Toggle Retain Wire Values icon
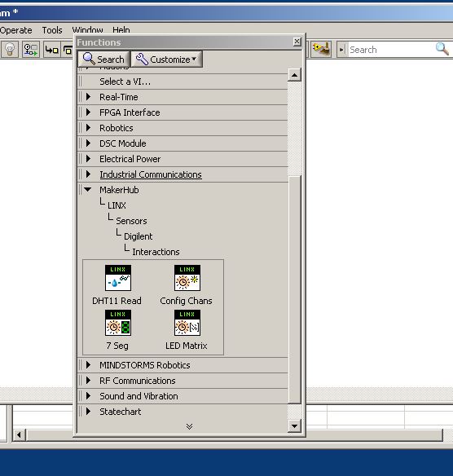The image size is (453, 476). pos(31,50)
